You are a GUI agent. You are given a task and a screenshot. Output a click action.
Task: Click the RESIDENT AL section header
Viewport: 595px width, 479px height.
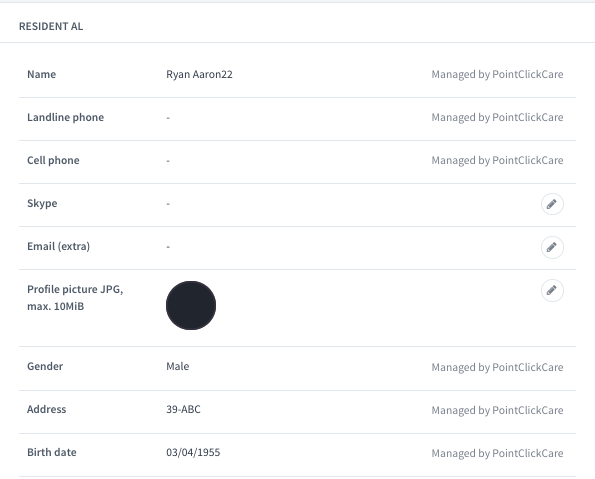click(51, 26)
